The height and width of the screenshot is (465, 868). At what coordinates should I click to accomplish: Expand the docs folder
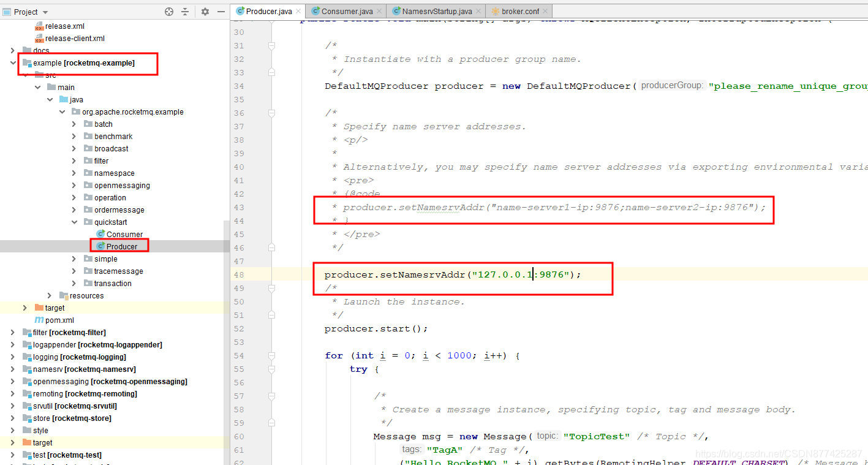(13, 50)
